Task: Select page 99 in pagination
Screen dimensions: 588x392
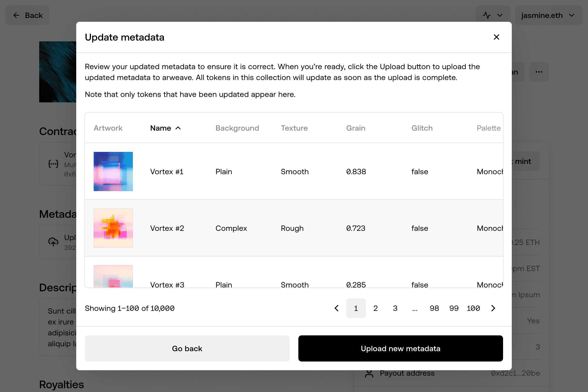Action: pyautogui.click(x=454, y=308)
